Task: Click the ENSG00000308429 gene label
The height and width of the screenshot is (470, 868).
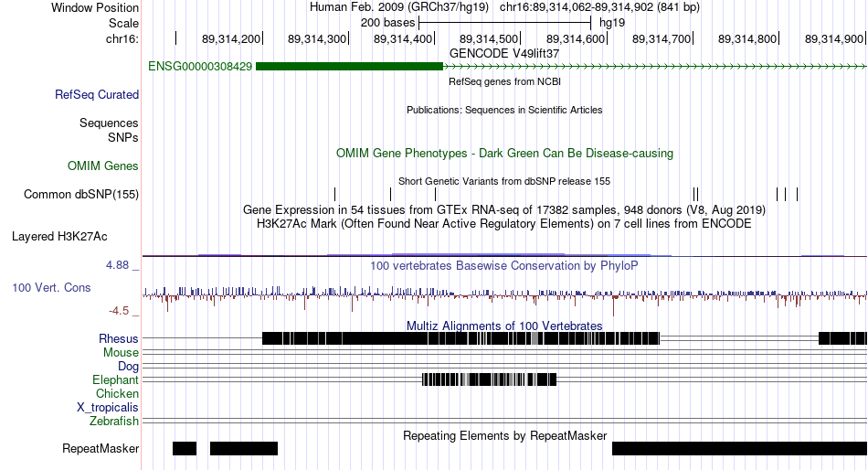Action: click(200, 67)
